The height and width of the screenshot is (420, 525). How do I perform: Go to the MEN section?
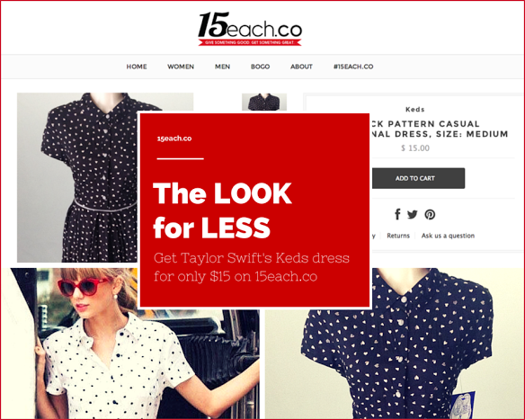222,67
